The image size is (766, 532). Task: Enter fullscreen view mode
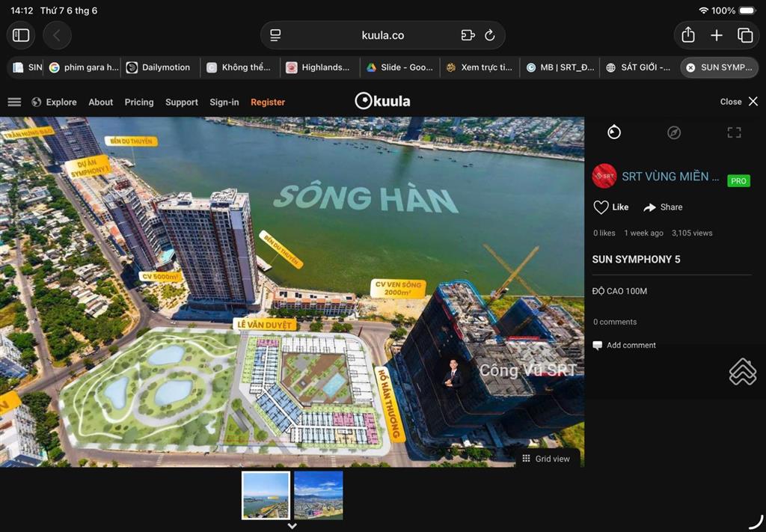pos(734,132)
